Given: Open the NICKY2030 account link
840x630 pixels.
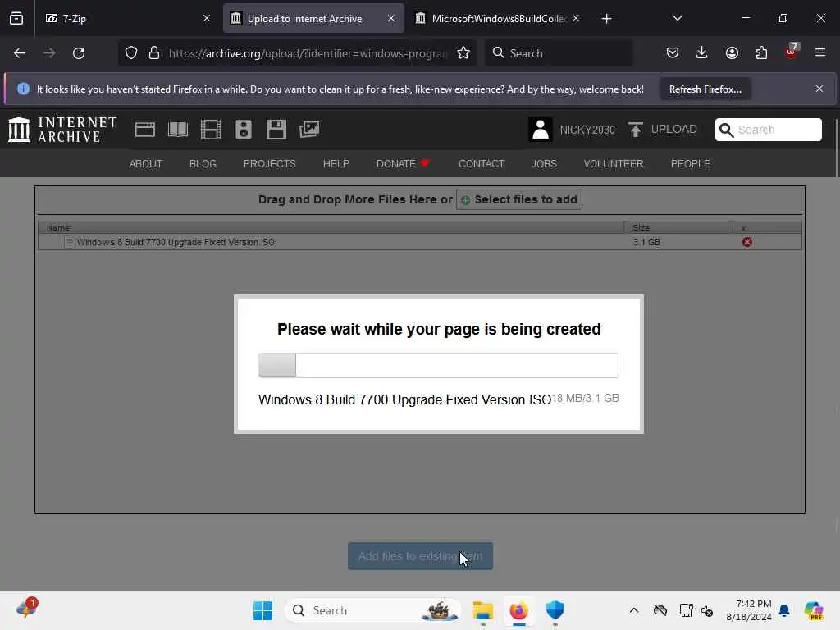Looking at the screenshot, I should coord(587,130).
